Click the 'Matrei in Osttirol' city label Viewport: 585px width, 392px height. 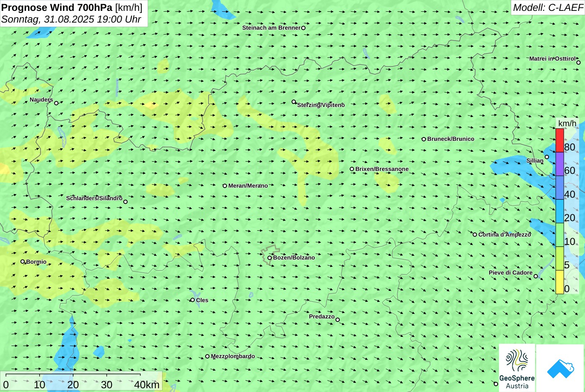click(x=552, y=59)
